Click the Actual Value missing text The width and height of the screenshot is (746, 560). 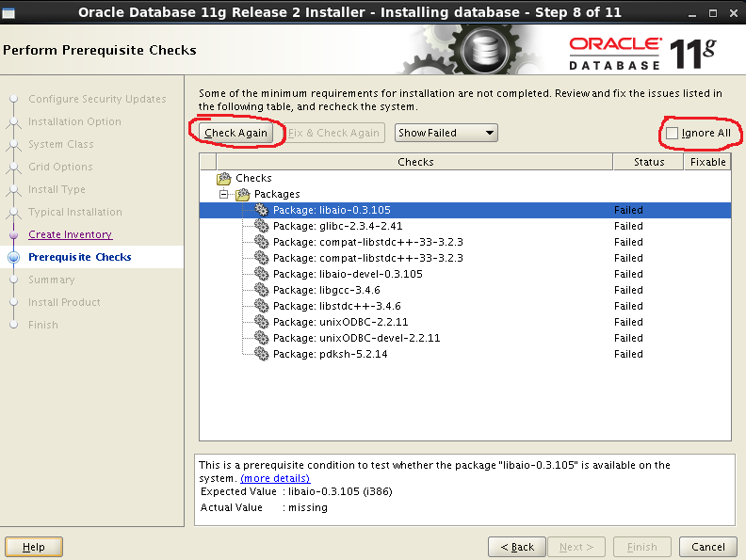coord(308,507)
